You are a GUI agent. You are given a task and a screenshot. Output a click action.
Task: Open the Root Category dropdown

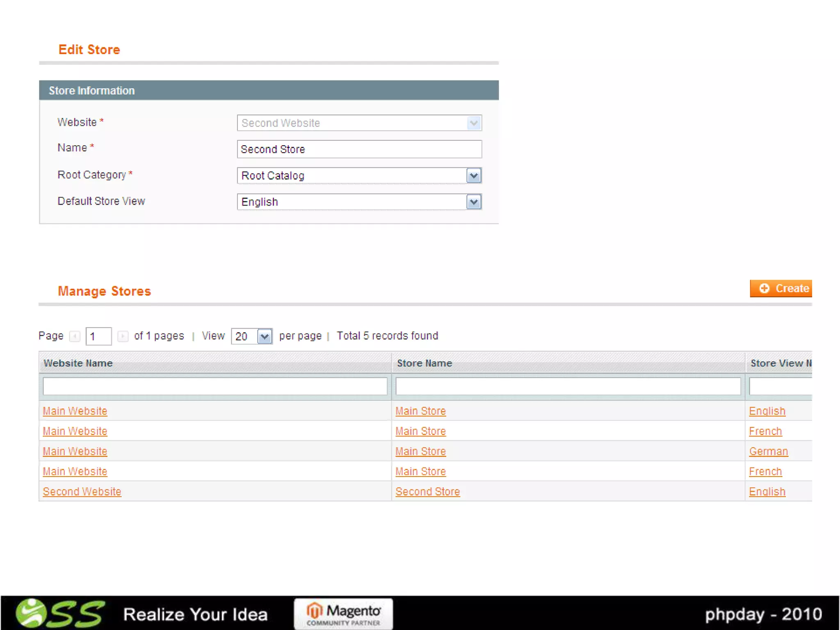[474, 176]
